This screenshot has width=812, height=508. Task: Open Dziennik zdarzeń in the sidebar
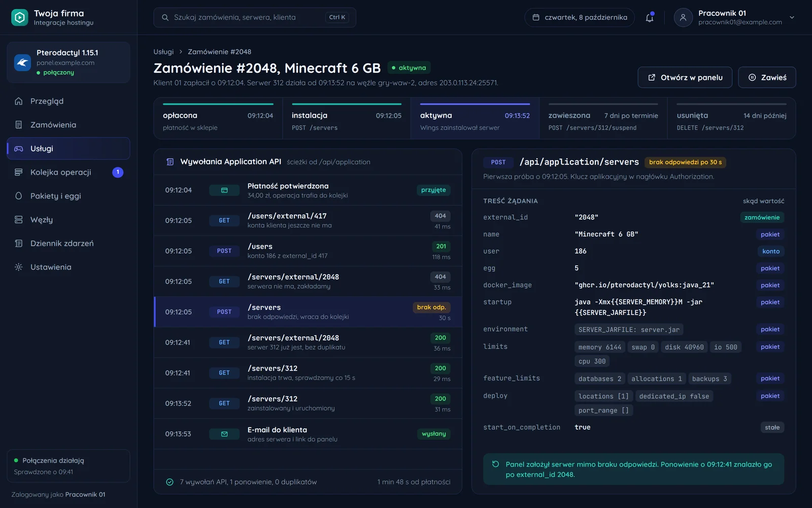click(69, 243)
